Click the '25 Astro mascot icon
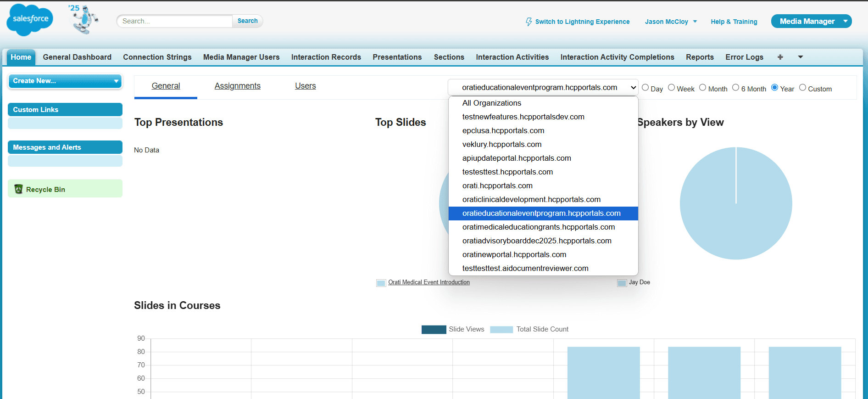 [84, 19]
